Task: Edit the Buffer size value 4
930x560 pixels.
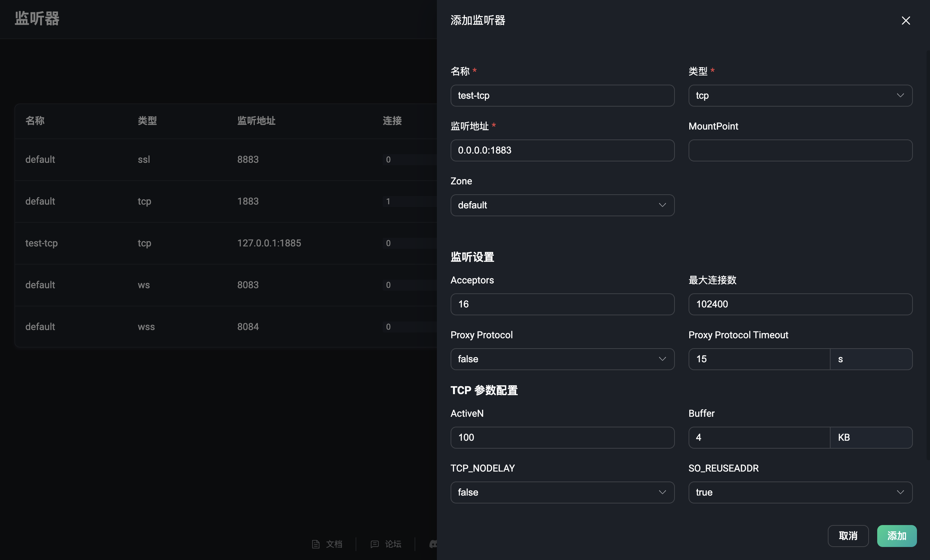Action: click(x=759, y=437)
